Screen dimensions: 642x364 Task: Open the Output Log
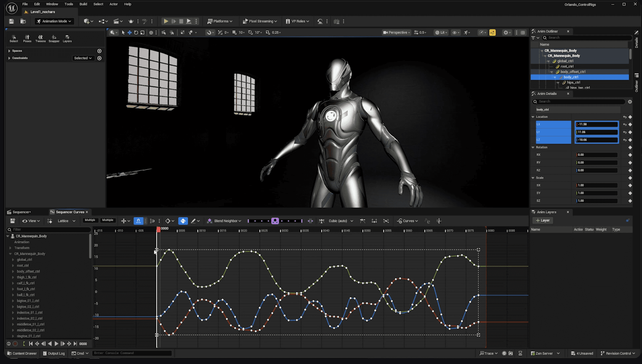pyautogui.click(x=54, y=353)
